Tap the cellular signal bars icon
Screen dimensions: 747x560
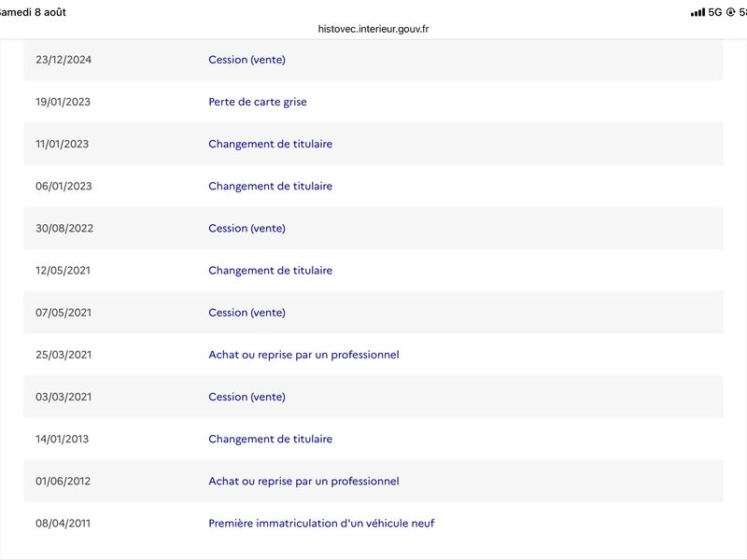(698, 12)
